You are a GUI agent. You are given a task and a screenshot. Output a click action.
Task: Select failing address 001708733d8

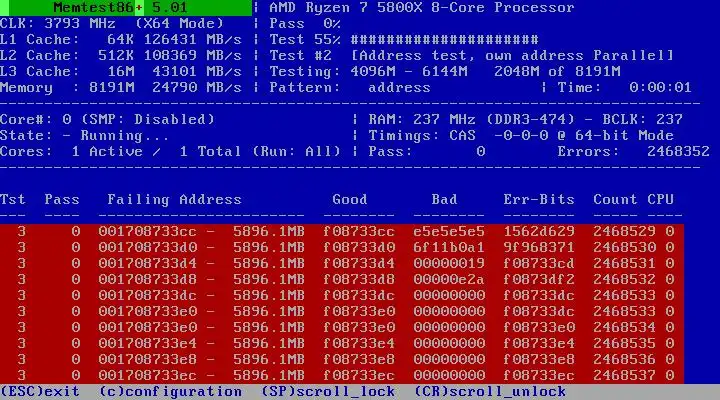(x=147, y=280)
